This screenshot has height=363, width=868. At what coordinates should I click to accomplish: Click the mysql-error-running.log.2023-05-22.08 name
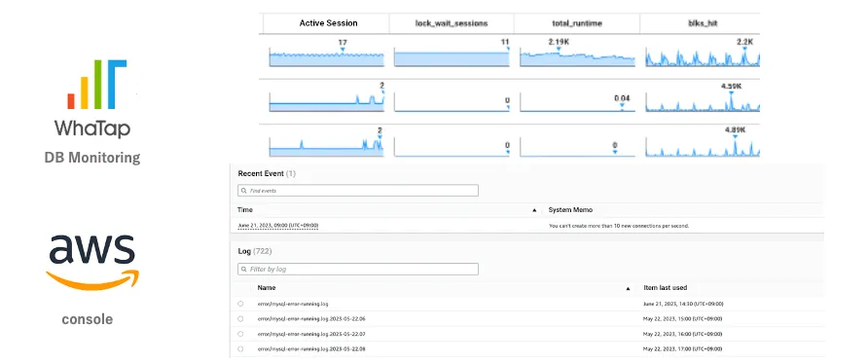tap(311, 349)
